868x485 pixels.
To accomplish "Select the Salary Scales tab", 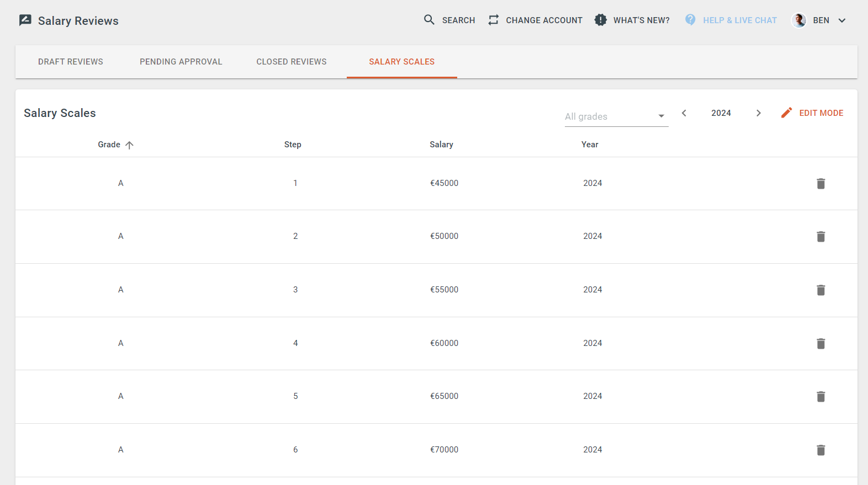I will pos(402,62).
